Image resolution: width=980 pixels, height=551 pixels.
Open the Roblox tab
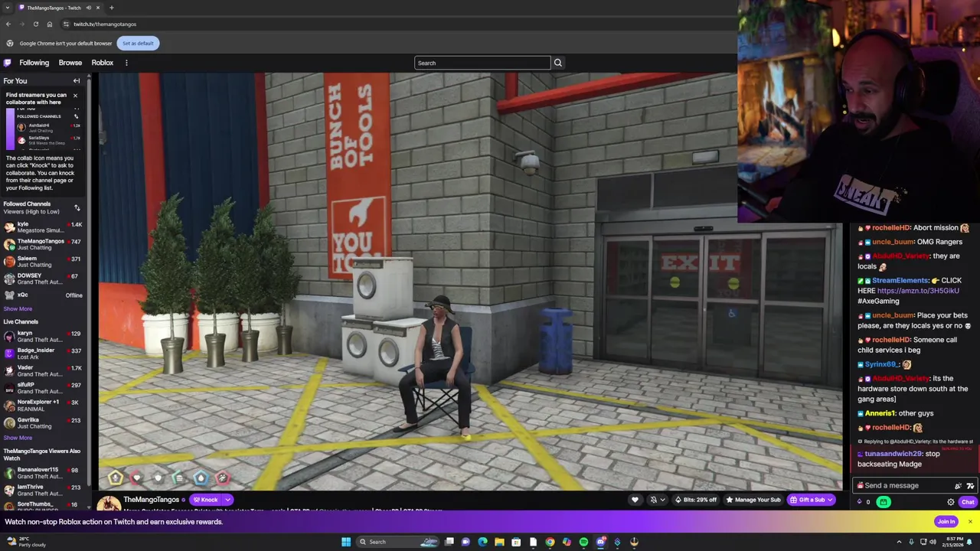[x=102, y=63]
